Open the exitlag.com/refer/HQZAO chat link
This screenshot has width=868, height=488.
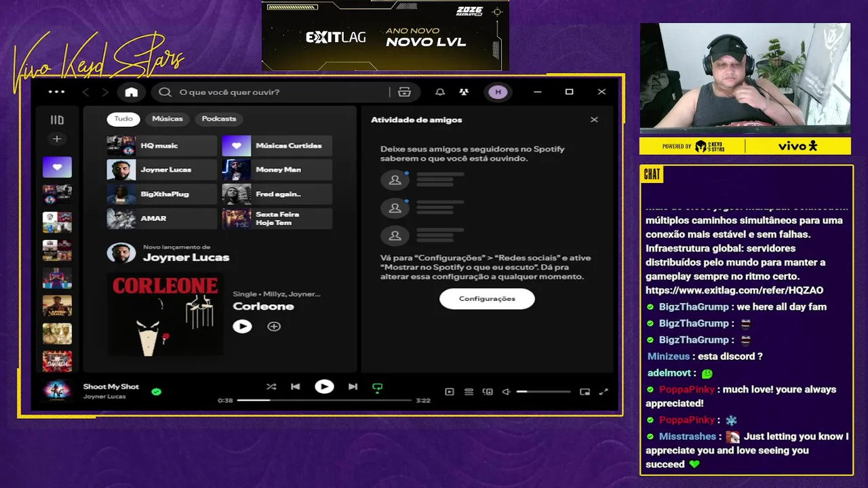[734, 290]
